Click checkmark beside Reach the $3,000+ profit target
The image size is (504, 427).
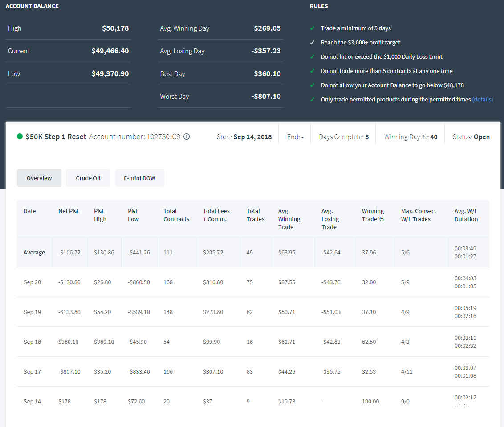(312, 42)
